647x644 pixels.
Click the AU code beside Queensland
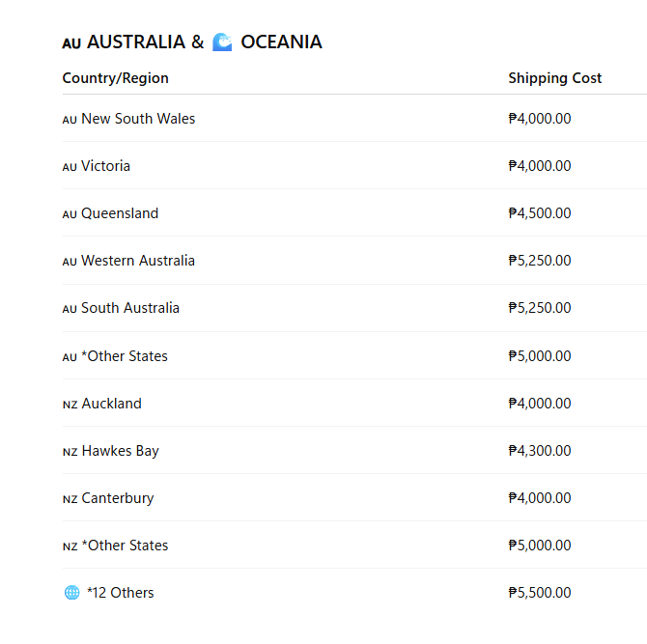tap(70, 214)
